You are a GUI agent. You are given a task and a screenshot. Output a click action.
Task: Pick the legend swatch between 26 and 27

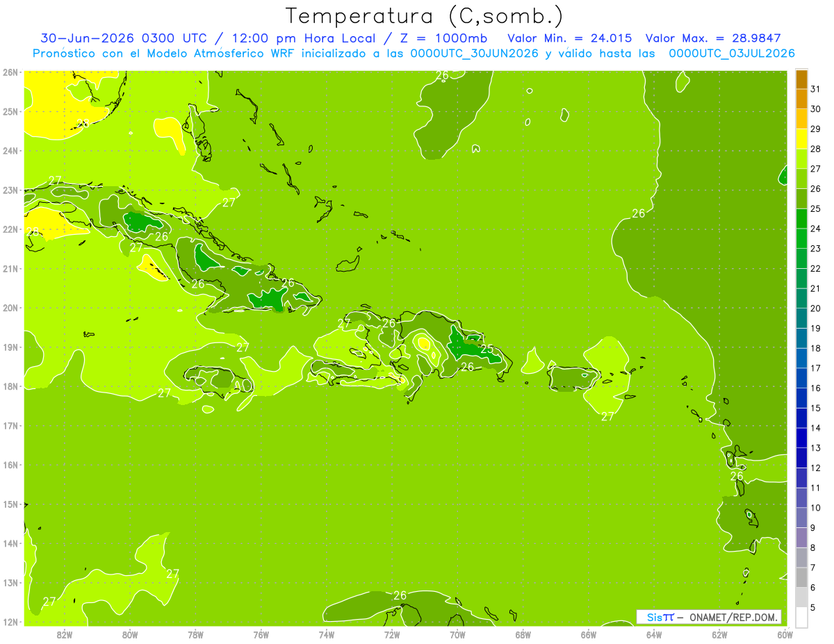click(x=801, y=179)
